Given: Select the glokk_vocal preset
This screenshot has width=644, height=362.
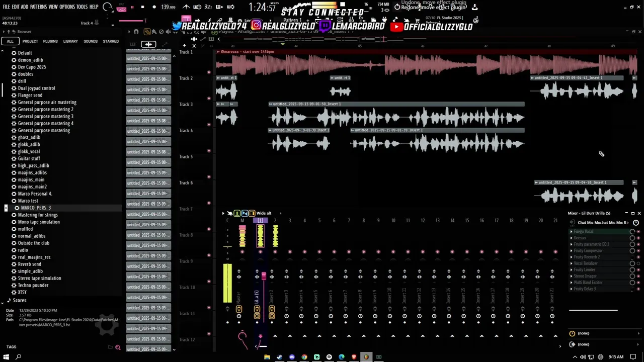Looking at the screenshot, I should [x=29, y=151].
